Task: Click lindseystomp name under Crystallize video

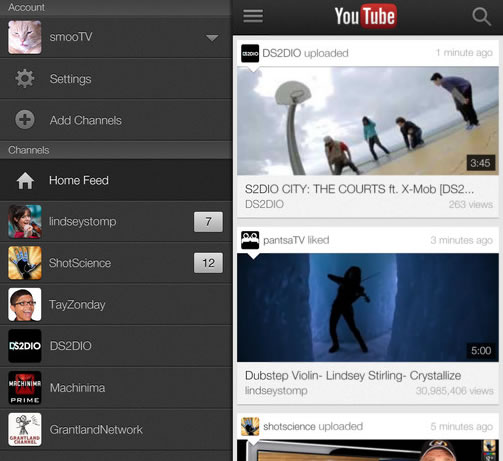Action: (276, 391)
